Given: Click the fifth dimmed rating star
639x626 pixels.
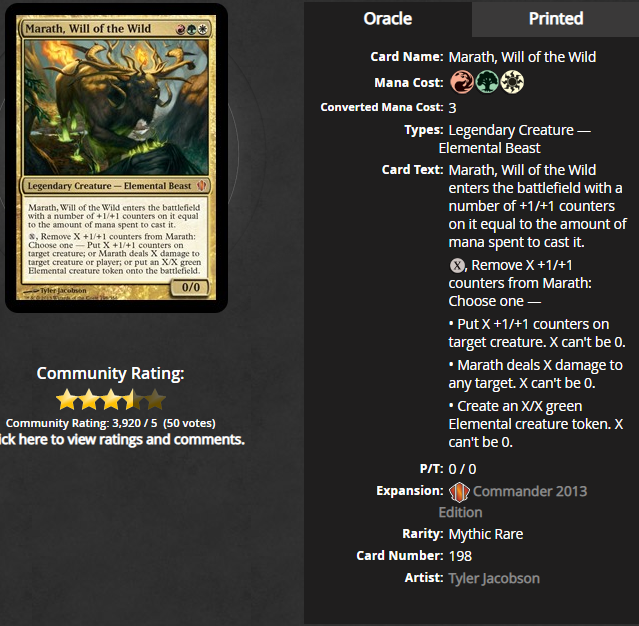Looking at the screenshot, I should [x=155, y=400].
